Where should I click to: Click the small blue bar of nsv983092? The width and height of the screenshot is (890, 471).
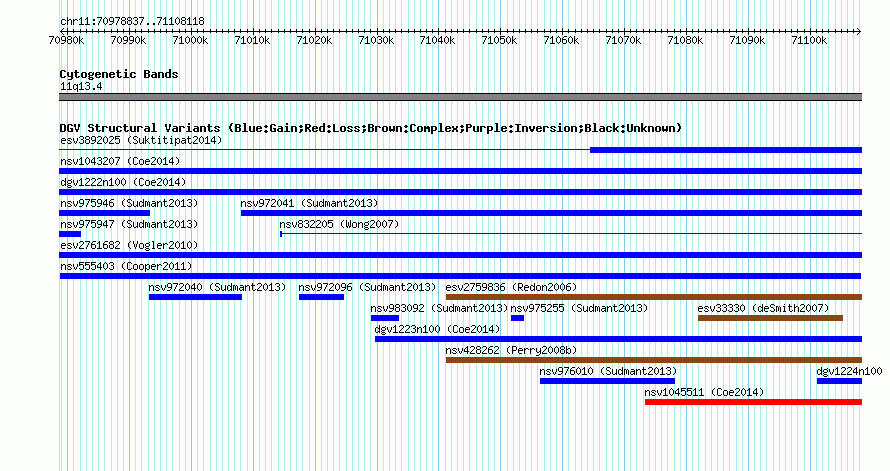click(x=385, y=318)
